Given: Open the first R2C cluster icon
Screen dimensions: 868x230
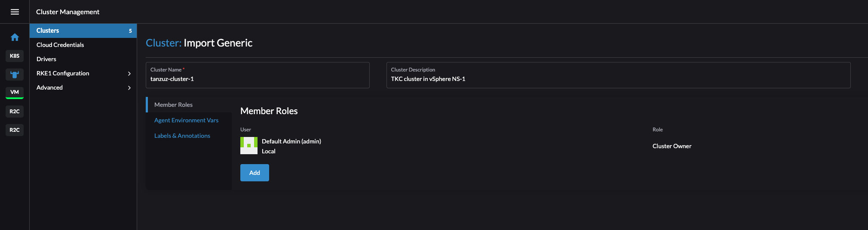Looking at the screenshot, I should coord(15,112).
